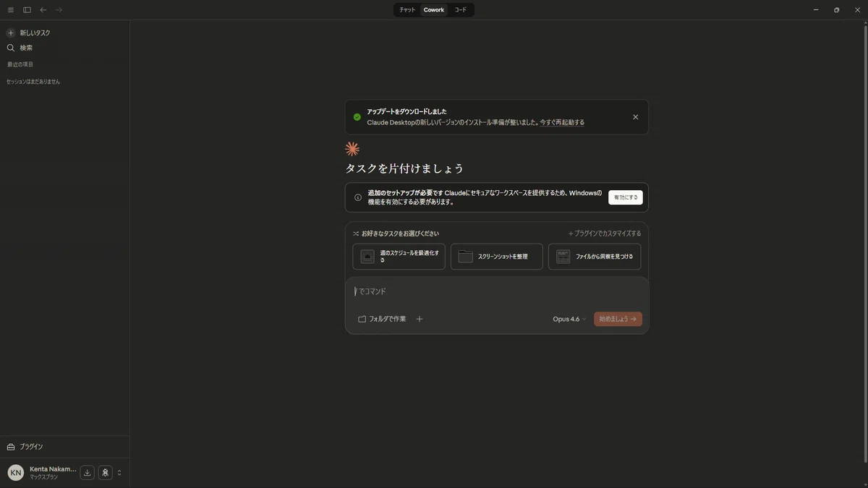Toggle the sidebar panel icon
Image resolution: width=868 pixels, height=488 pixels.
pyautogui.click(x=27, y=10)
